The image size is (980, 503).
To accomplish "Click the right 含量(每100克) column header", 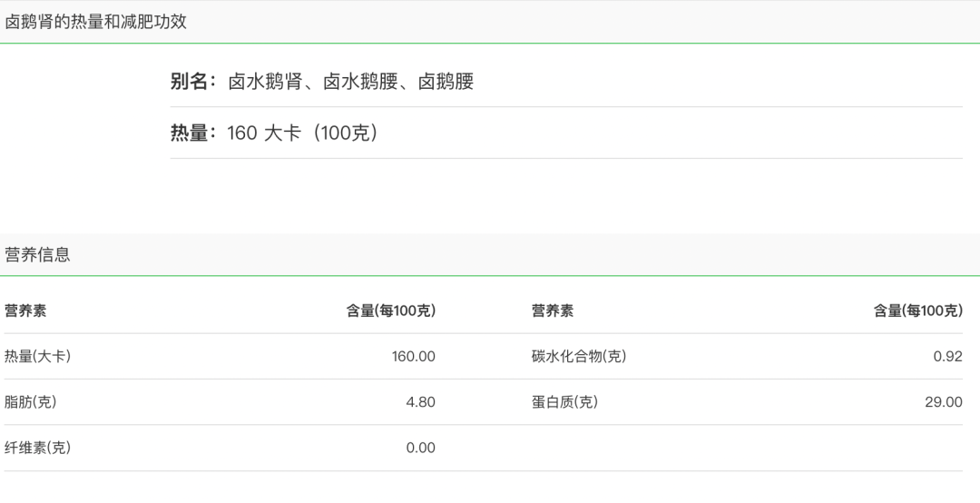I will [x=917, y=311].
